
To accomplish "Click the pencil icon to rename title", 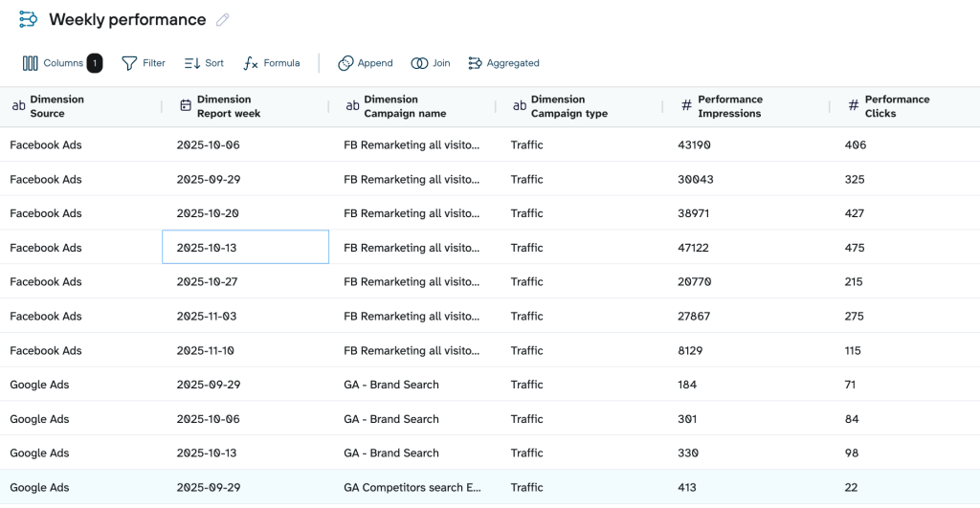I will tap(223, 20).
